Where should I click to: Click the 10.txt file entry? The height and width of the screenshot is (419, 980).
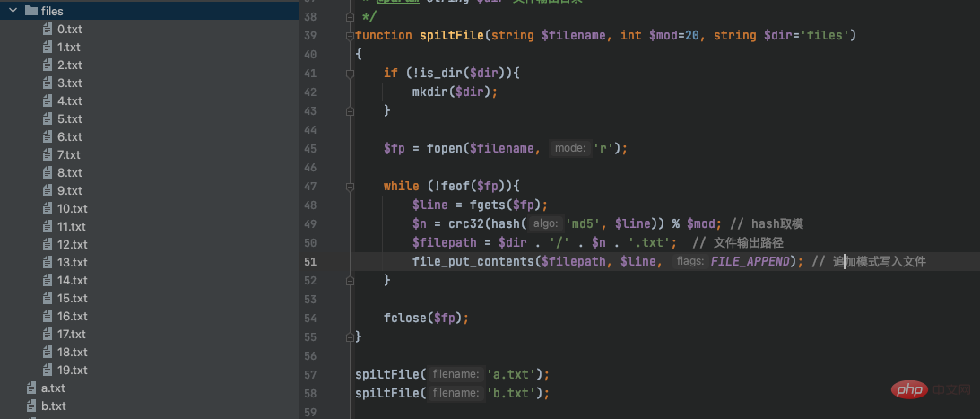coord(73,208)
